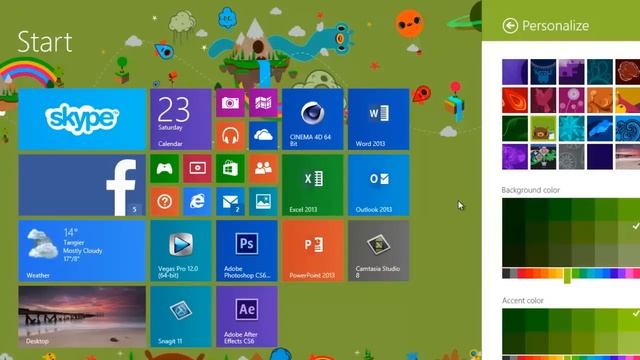Launch the Snagit 11 tile

181,317
